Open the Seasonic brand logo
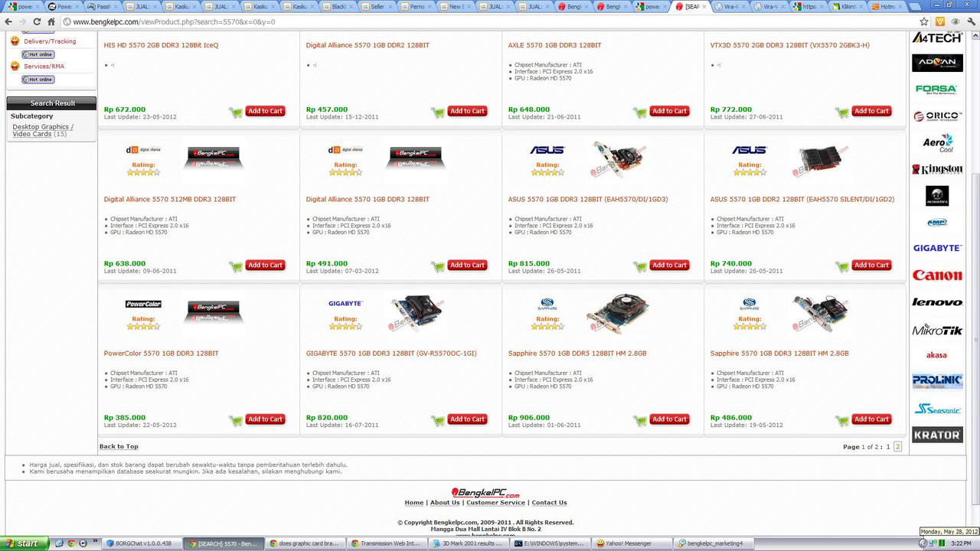This screenshot has height=551, width=980. click(x=937, y=409)
